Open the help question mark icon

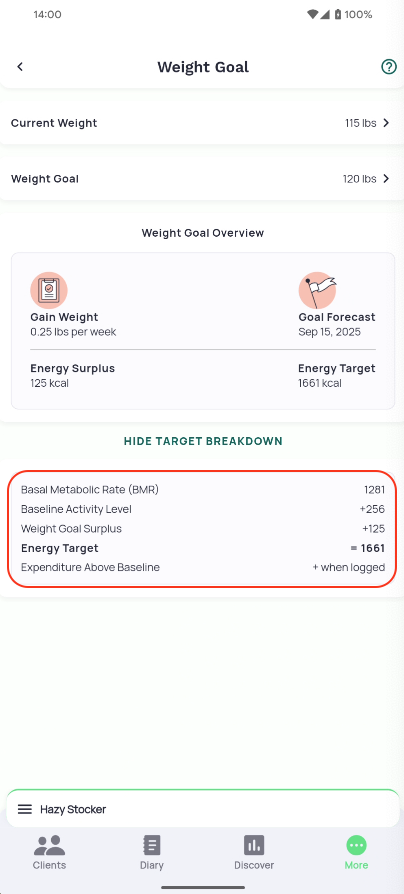(389, 67)
